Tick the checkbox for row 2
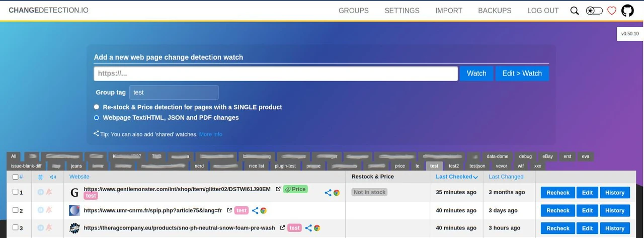Image resolution: width=644 pixels, height=238 pixels. (16, 210)
